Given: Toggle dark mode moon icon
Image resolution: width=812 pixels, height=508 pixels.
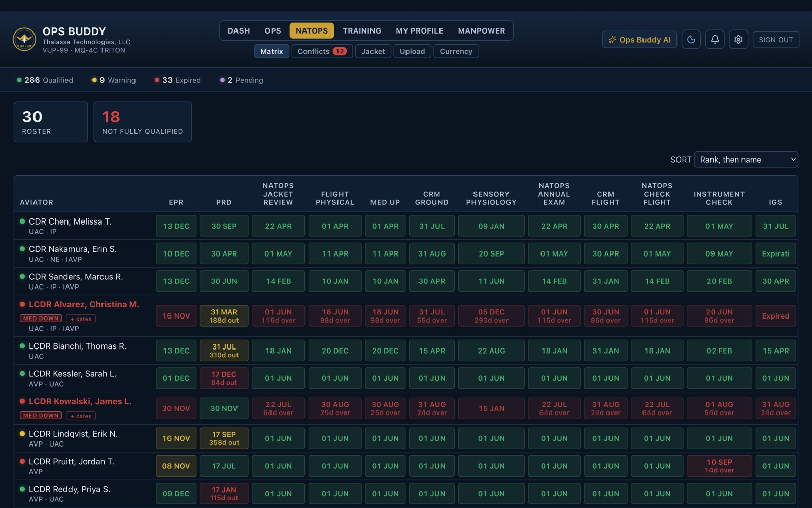Looking at the screenshot, I should pos(691,40).
